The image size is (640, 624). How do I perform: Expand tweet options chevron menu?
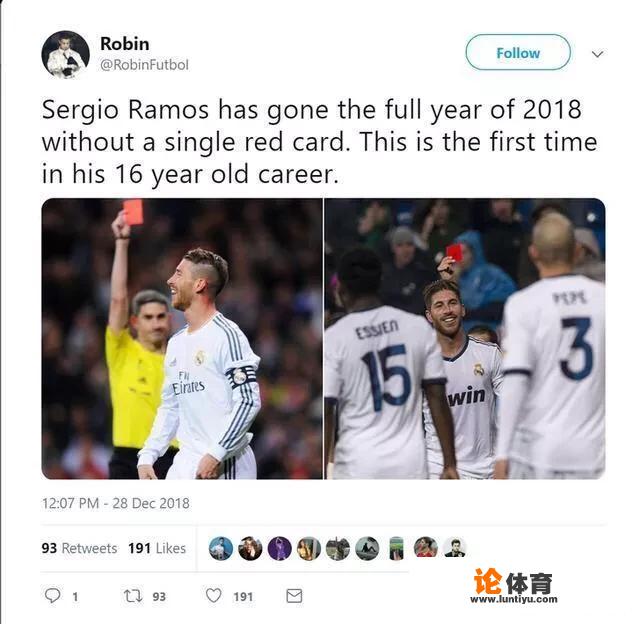click(x=597, y=54)
